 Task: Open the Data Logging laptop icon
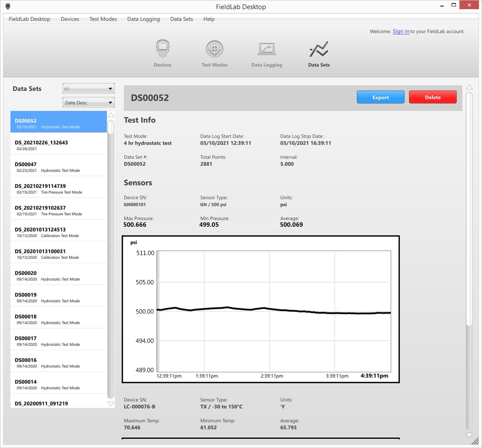[267, 49]
